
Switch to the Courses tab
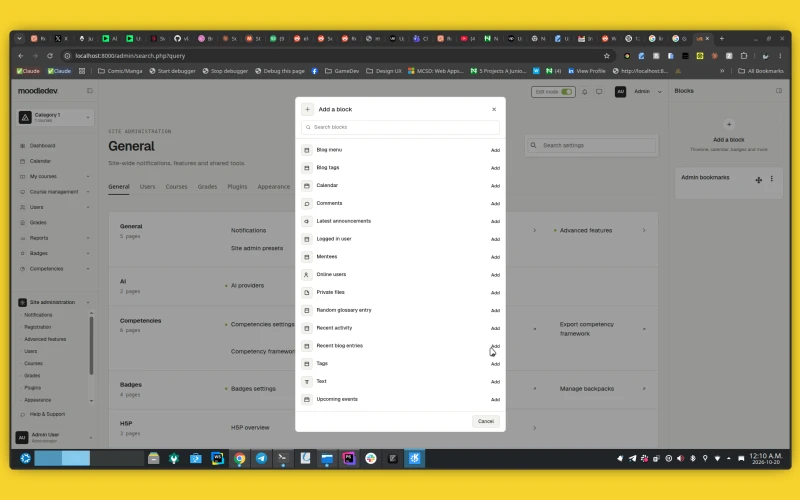point(176,187)
